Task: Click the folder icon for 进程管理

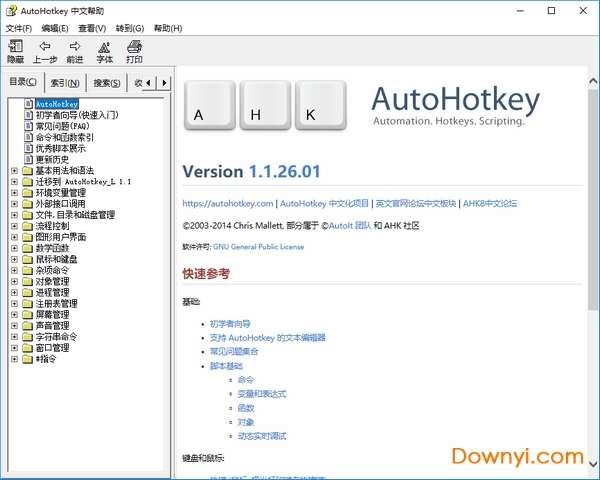Action: 28,292
